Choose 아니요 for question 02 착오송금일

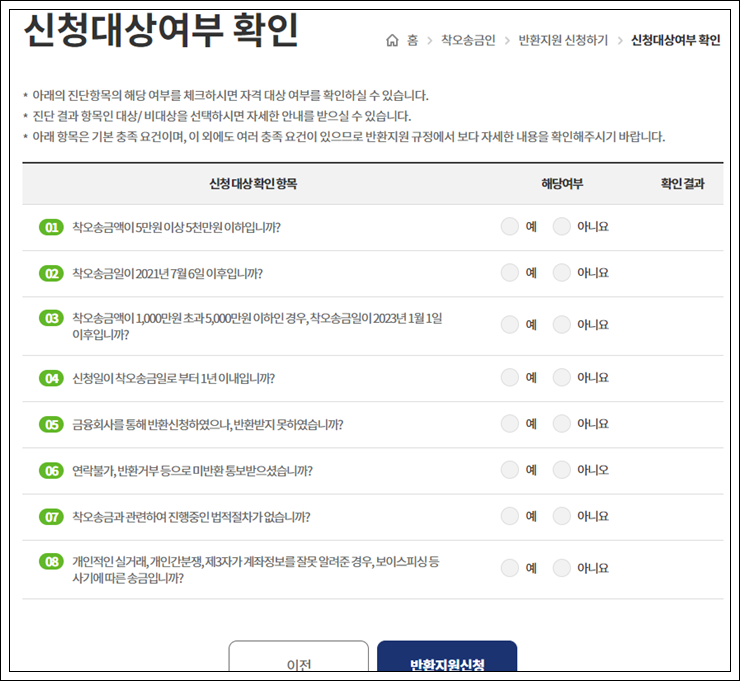562,273
